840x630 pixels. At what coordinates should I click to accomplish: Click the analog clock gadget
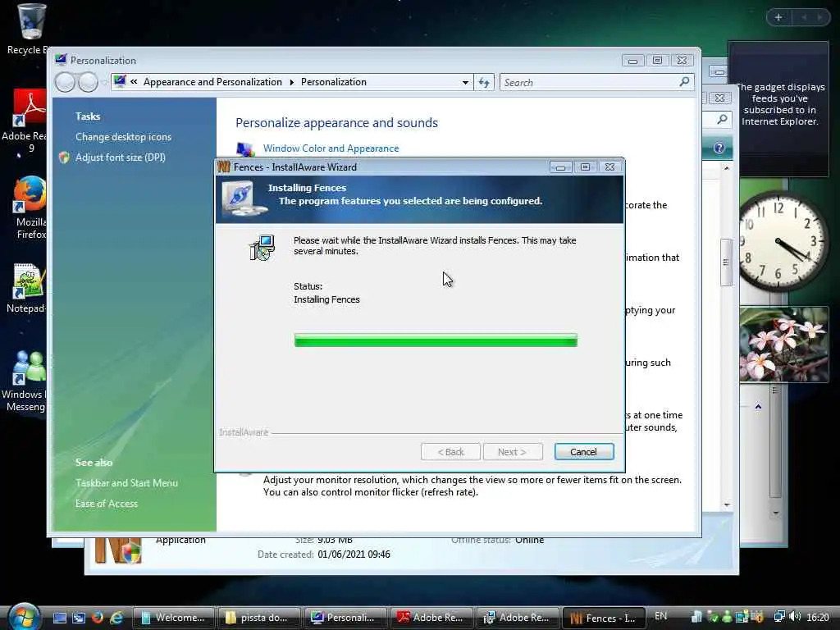[782, 241]
